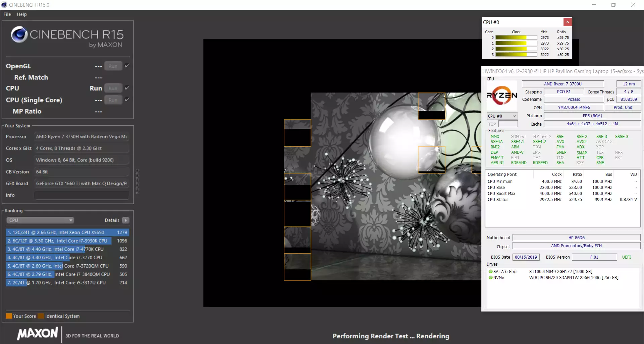
Task: Click the CPU Boost Max operating point row
Action: click(x=562, y=194)
